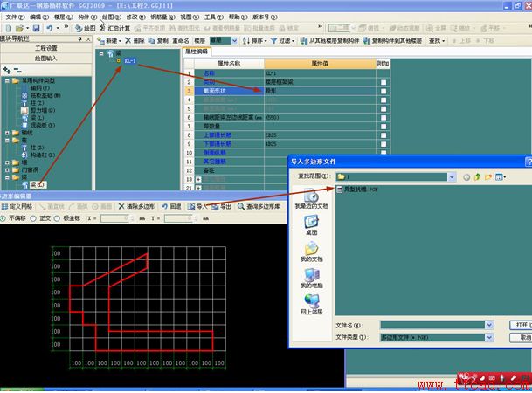Open 我的电脑 in the dialog sidebar

click(x=312, y=279)
